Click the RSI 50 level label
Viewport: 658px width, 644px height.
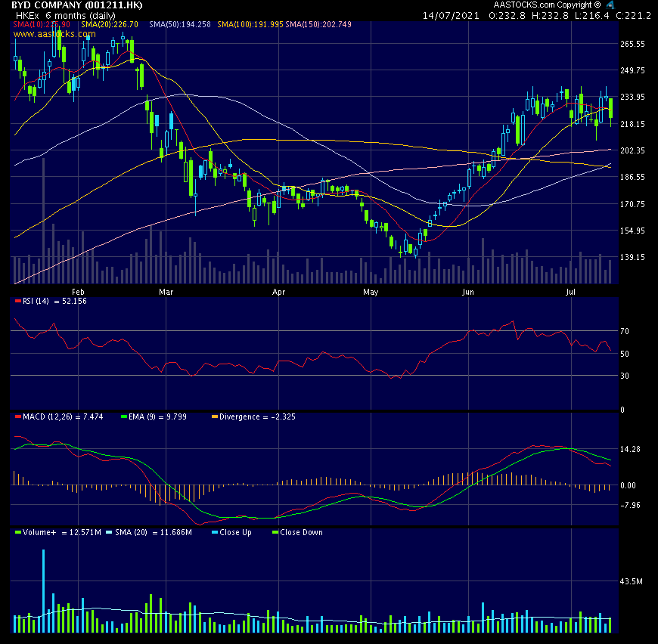tap(625, 354)
